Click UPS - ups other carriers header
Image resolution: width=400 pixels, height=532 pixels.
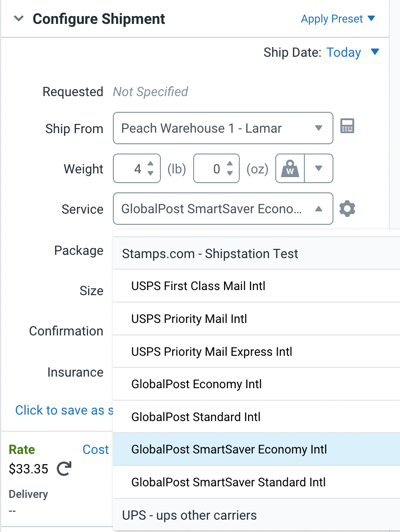click(256, 515)
